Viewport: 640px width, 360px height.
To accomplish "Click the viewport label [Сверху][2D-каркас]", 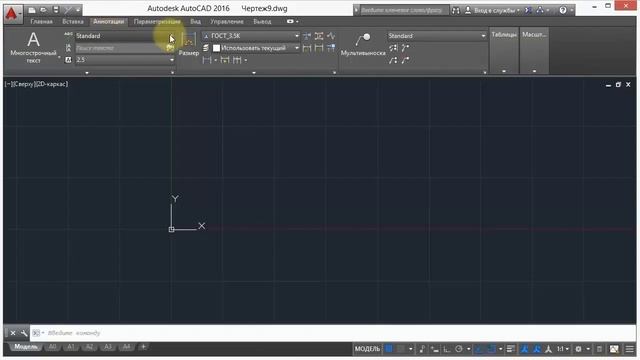I will point(36,84).
